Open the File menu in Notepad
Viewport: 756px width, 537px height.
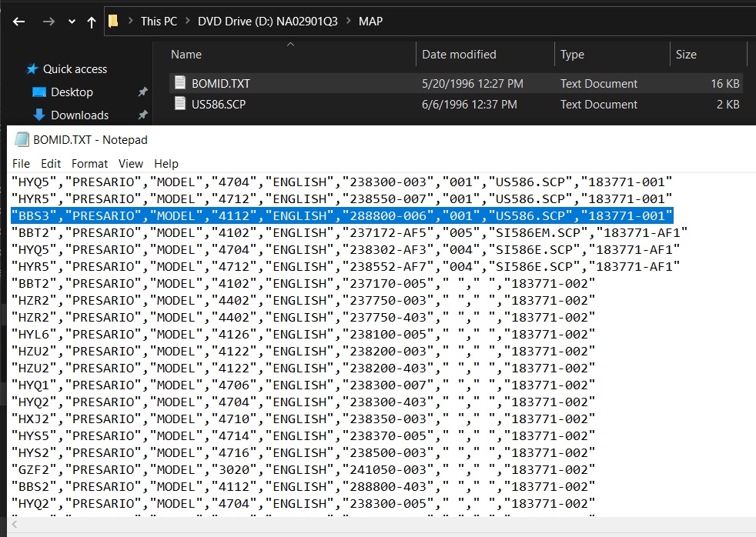tap(22, 164)
